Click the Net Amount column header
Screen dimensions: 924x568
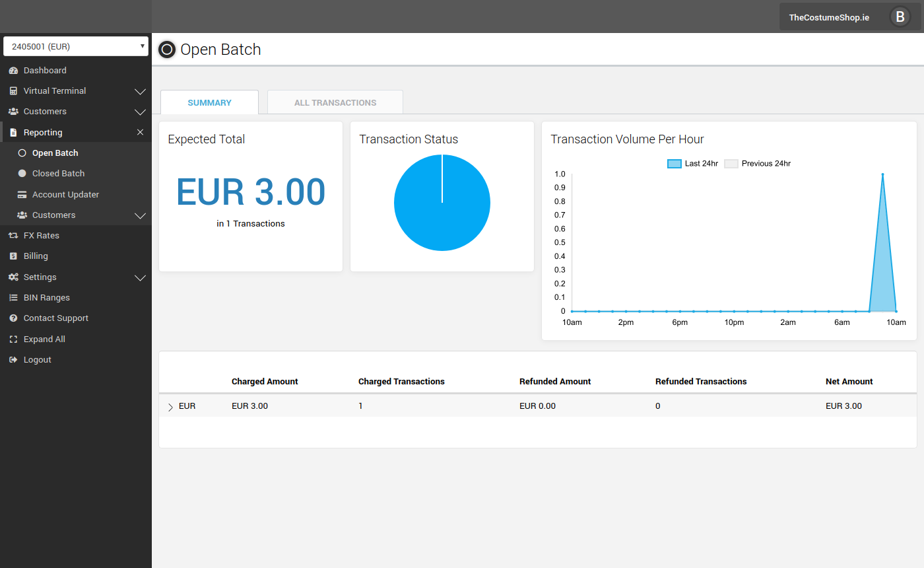pos(849,382)
